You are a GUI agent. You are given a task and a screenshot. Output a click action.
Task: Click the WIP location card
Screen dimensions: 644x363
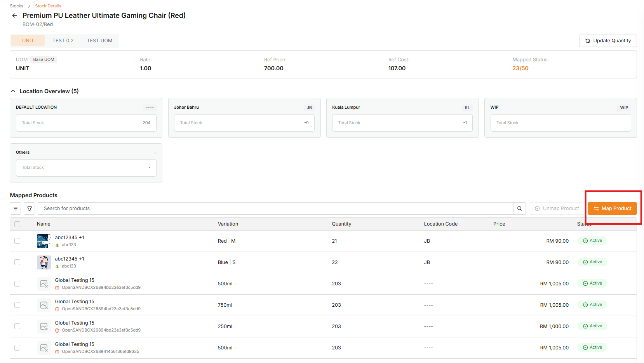click(x=560, y=118)
